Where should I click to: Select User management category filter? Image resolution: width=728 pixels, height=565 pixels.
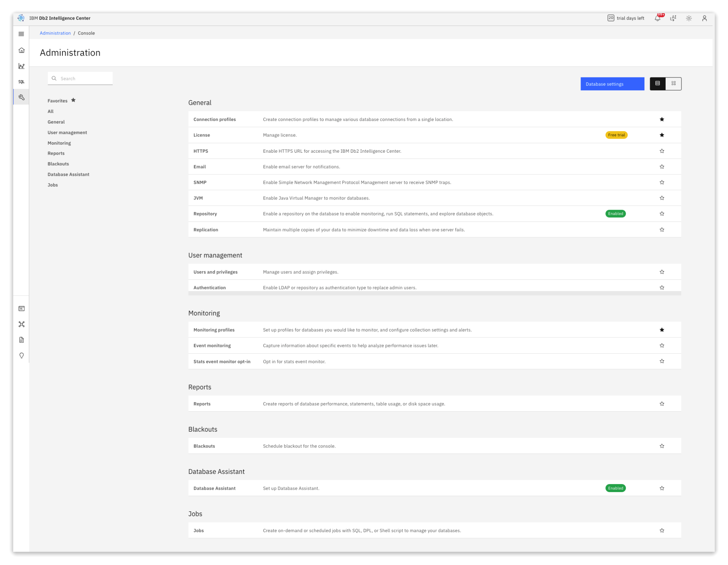click(67, 133)
